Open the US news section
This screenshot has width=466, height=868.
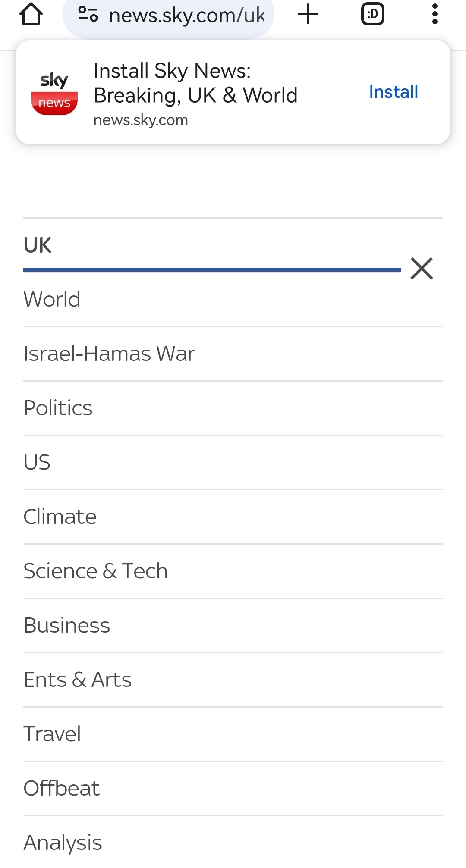pyautogui.click(x=37, y=462)
